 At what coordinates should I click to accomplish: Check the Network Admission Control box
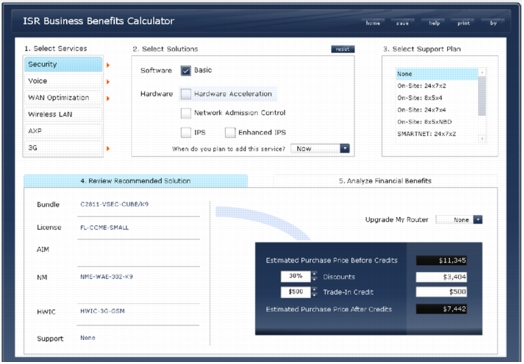pos(186,113)
